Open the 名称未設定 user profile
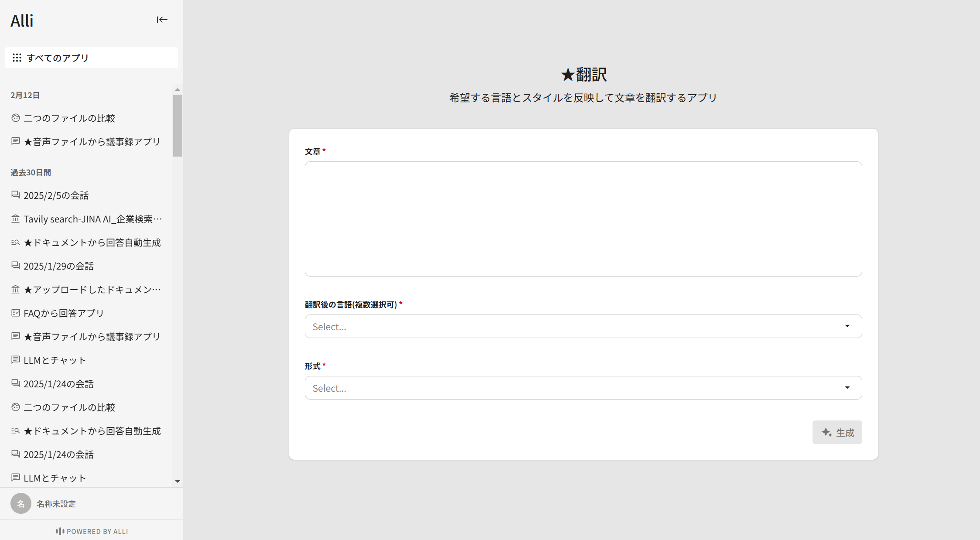 click(56, 504)
